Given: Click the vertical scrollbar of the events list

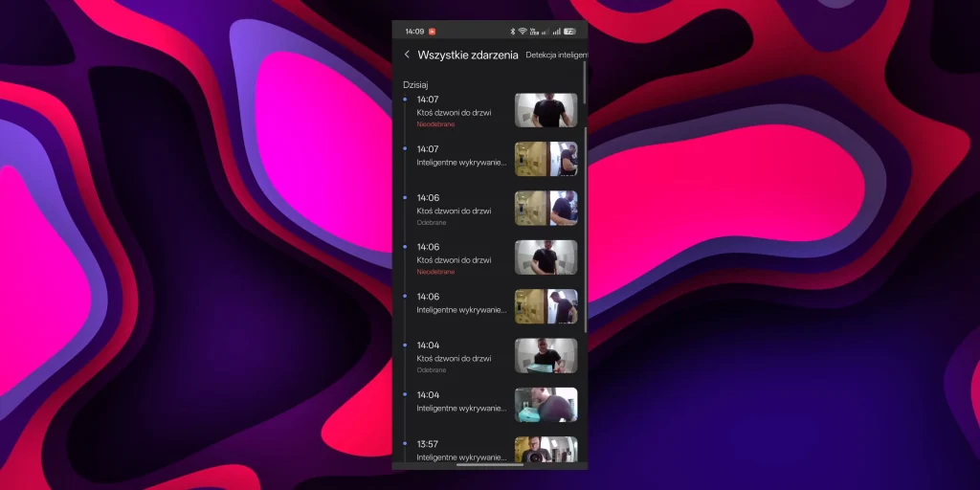Looking at the screenshot, I should point(585,82).
